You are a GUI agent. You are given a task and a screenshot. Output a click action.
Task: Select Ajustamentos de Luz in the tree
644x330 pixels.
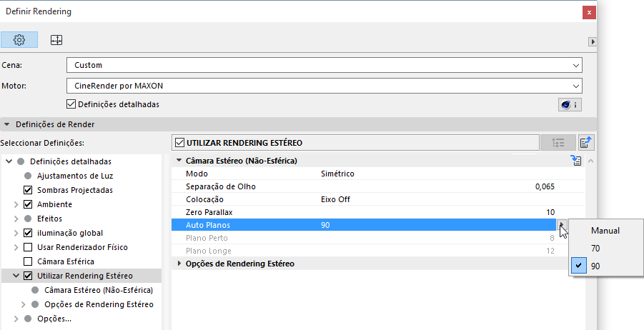pos(74,176)
